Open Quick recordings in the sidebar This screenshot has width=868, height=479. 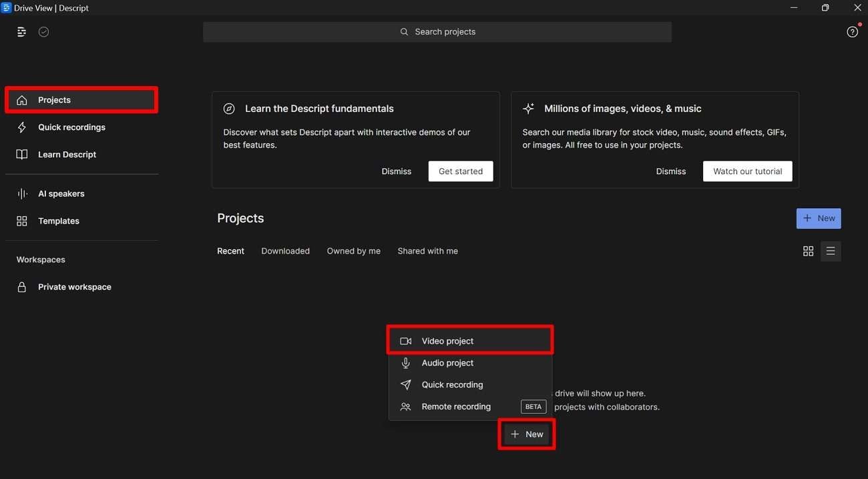(81, 127)
